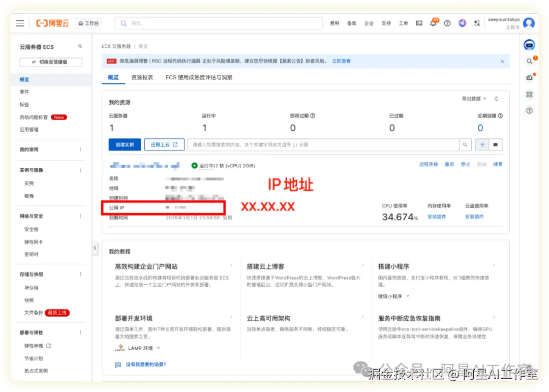This screenshot has width=549, height=392.
Task: Click 安装插件 under 云盘使用率
Action: pyautogui.click(x=474, y=217)
